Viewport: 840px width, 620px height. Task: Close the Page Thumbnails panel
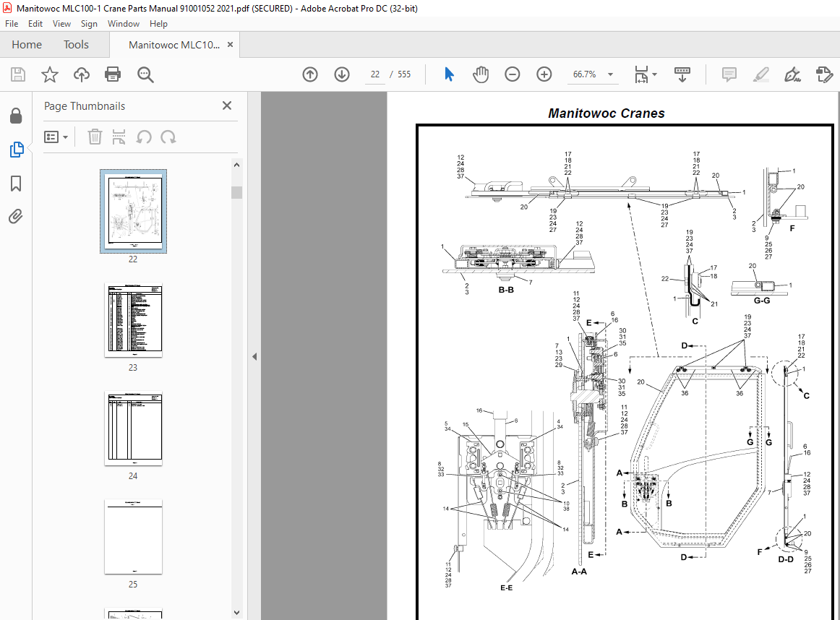(227, 106)
